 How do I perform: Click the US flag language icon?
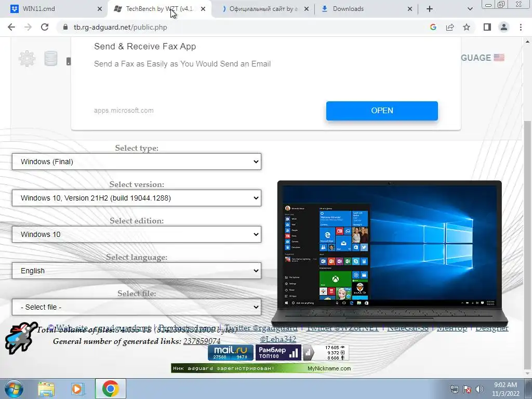coord(499,57)
